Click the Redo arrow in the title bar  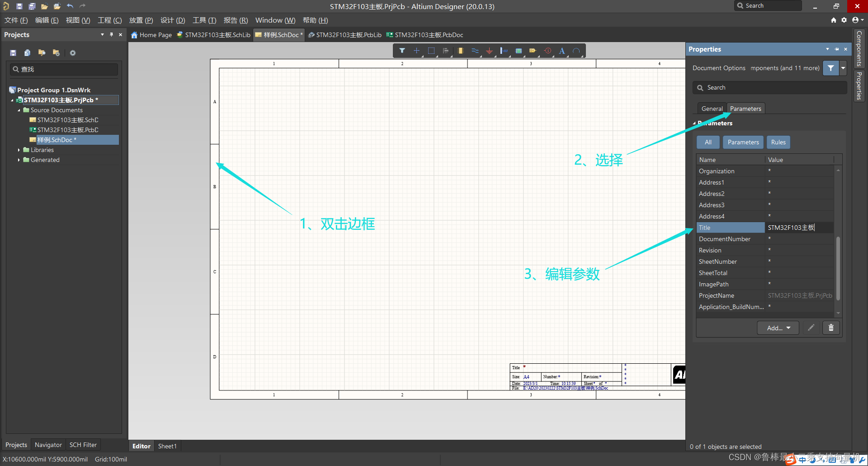(82, 6)
